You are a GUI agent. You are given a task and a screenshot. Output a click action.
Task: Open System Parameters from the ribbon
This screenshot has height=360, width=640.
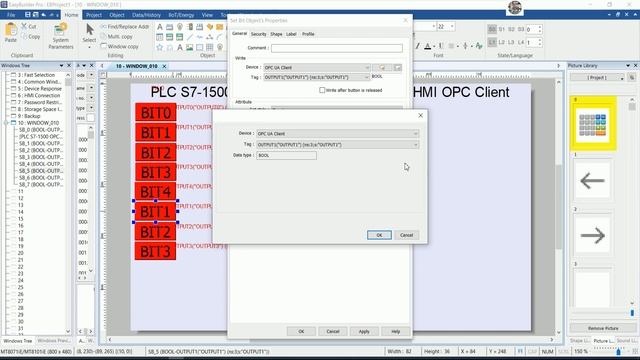[61, 36]
